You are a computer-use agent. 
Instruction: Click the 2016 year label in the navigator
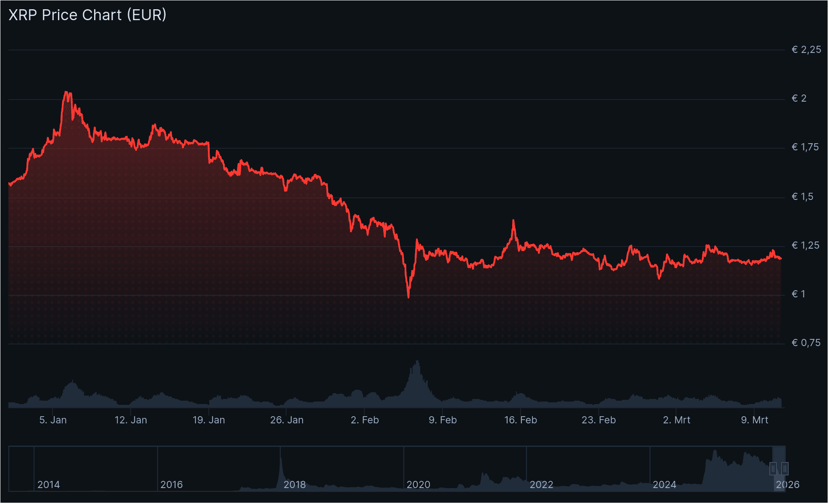pyautogui.click(x=173, y=485)
